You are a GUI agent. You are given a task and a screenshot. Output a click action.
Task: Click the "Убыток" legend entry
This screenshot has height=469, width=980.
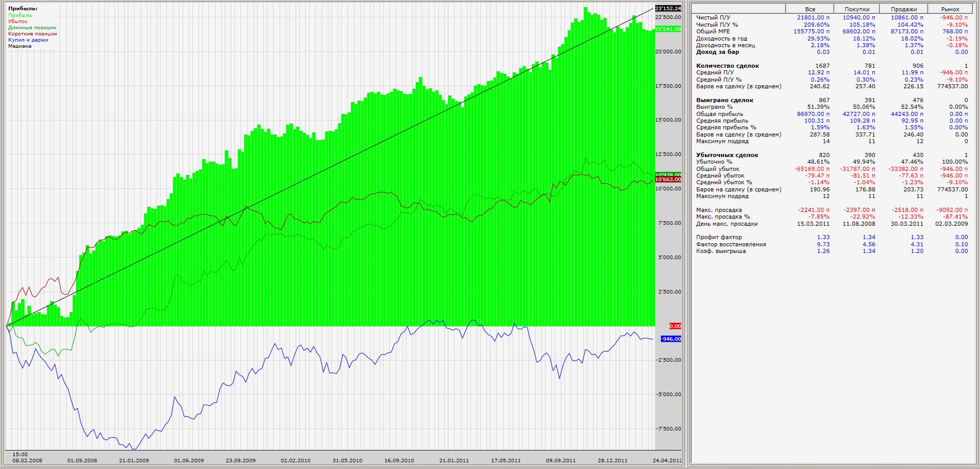tap(18, 22)
